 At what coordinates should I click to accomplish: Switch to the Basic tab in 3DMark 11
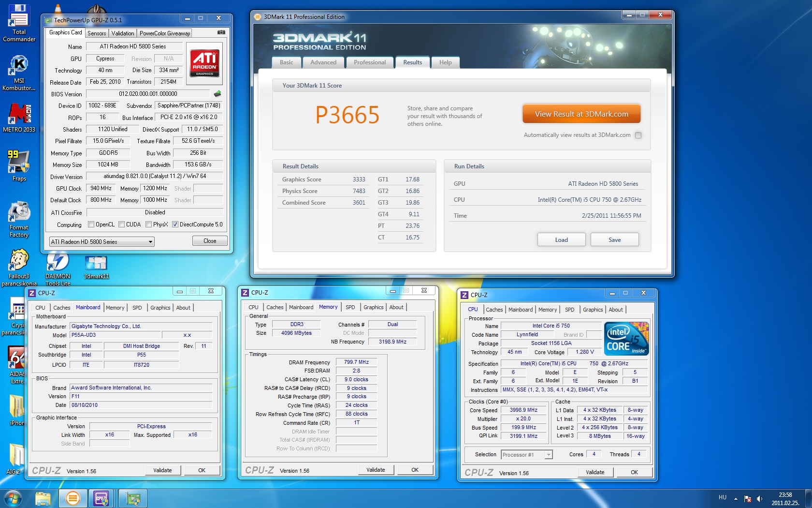coord(286,62)
